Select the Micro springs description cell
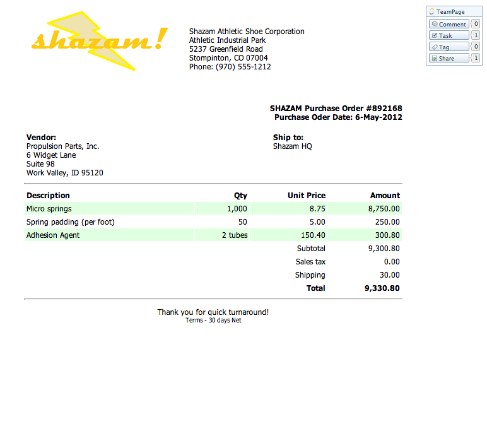The height and width of the screenshot is (448, 487). pos(49,209)
